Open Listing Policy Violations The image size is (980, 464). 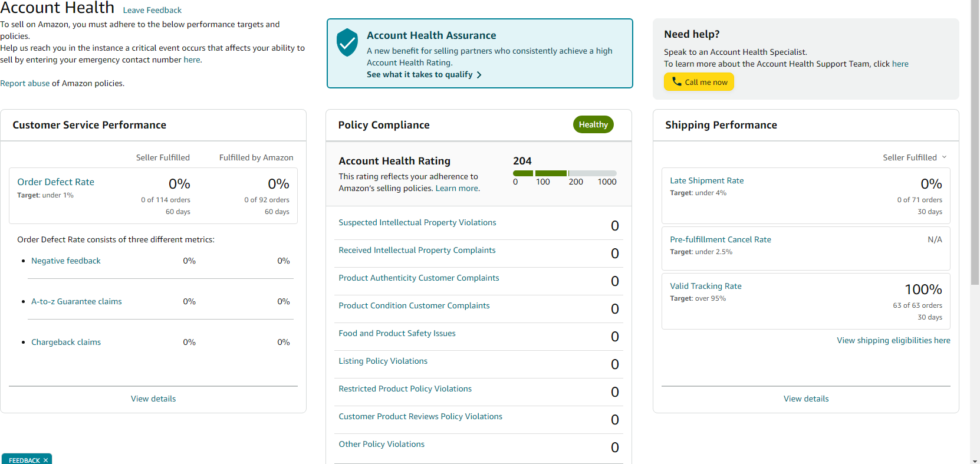(383, 361)
